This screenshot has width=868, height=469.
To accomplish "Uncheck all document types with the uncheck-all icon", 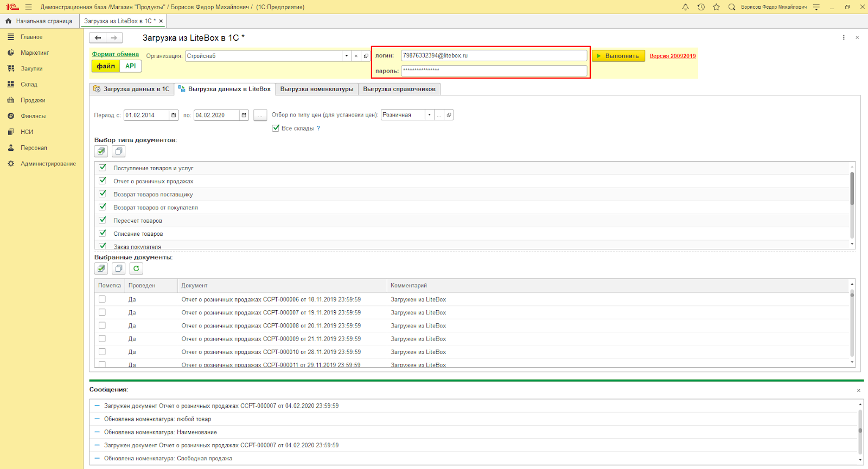I will pyautogui.click(x=118, y=151).
